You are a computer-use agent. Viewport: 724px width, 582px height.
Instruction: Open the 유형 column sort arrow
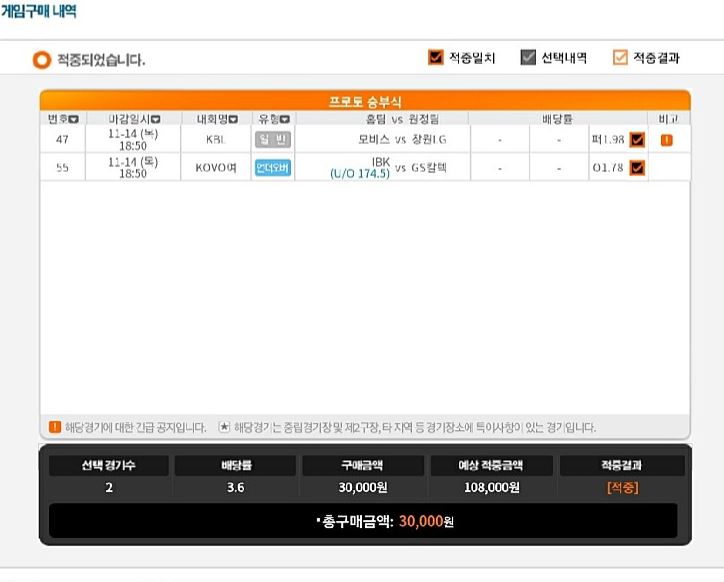pyautogui.click(x=285, y=119)
